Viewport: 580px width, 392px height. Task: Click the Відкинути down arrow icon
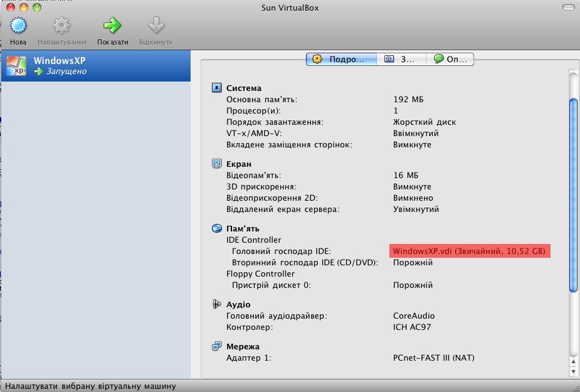(x=156, y=26)
